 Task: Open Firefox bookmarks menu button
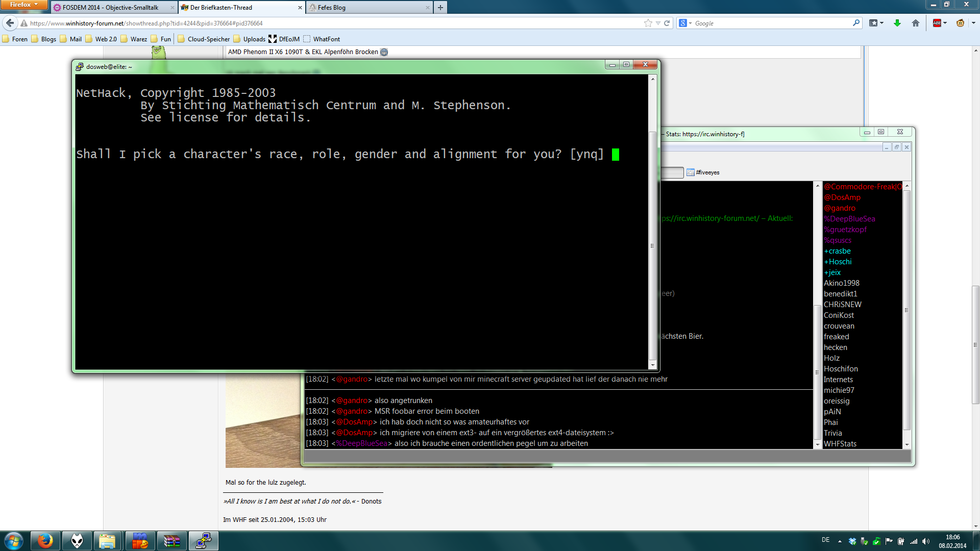point(873,23)
